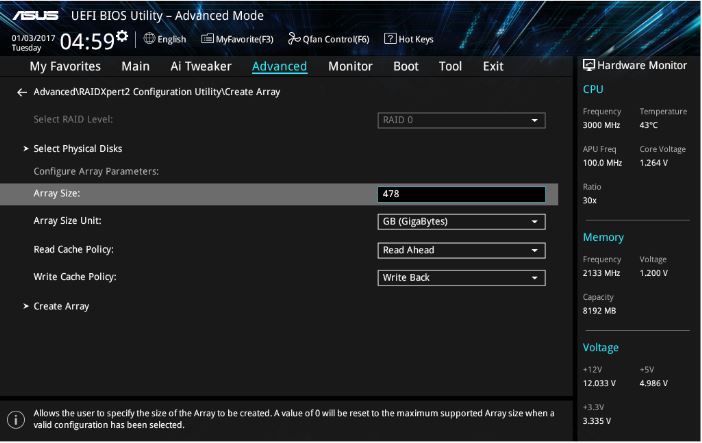
Task: Click the Memory heading
Action: 603,237
